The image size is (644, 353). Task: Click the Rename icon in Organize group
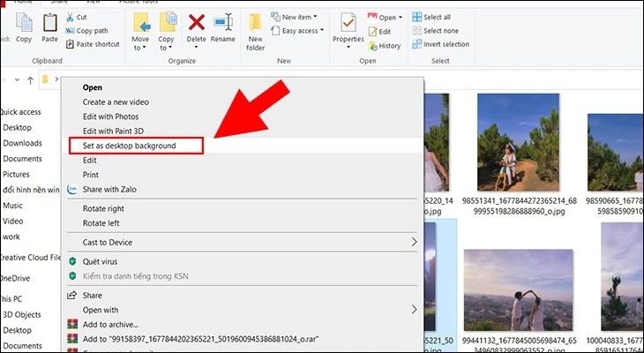223,24
